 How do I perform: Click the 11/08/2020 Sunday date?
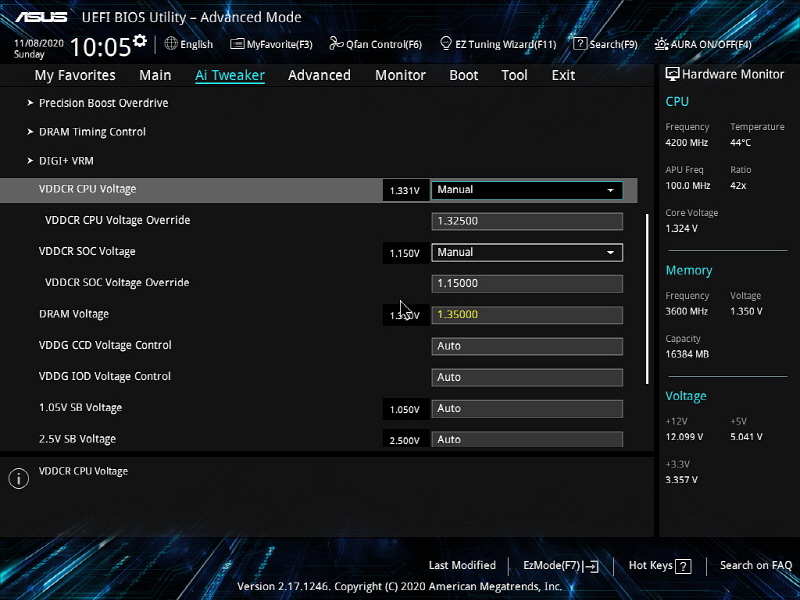pos(39,48)
